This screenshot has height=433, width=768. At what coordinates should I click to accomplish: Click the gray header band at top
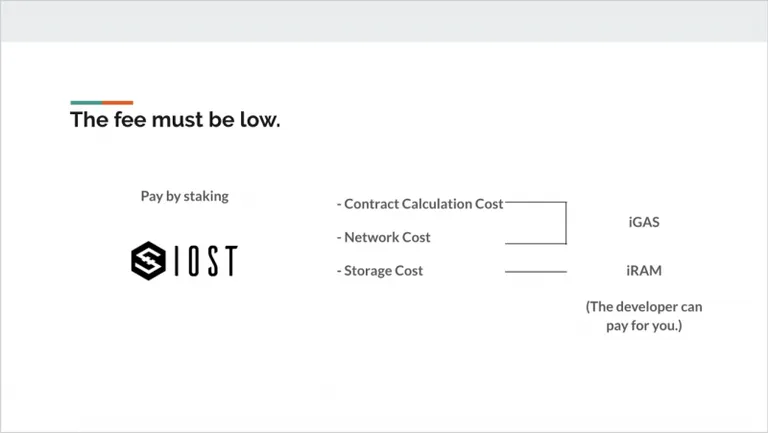[384, 21]
